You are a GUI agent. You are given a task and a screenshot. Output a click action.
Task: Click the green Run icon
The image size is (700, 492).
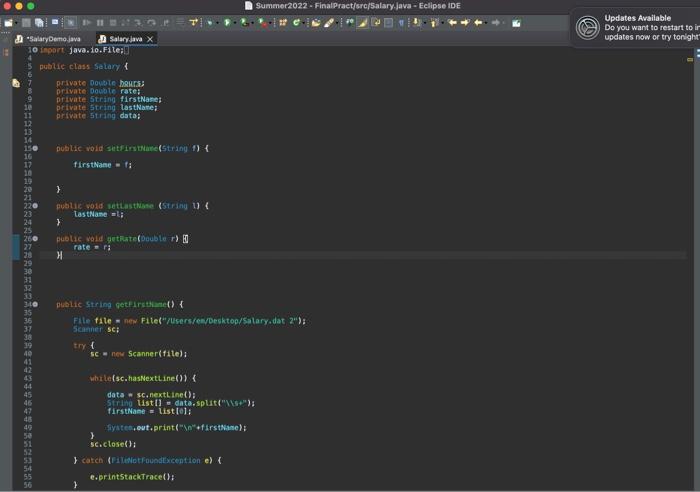pyautogui.click(x=227, y=22)
